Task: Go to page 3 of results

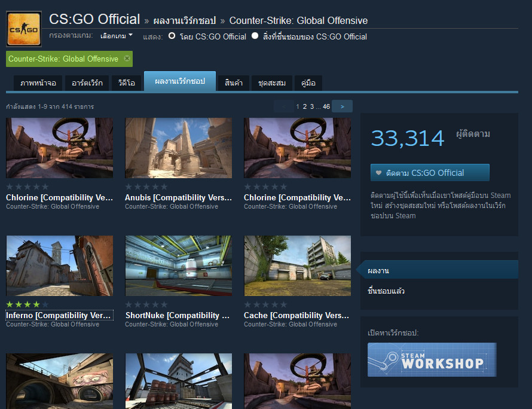Action: [312, 106]
